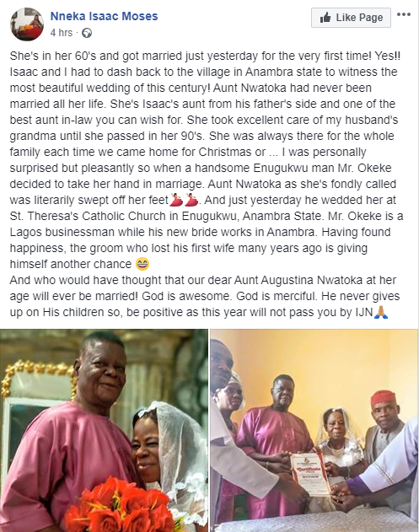This screenshot has height=532, width=419.
Task: Click the second dancing woman emoji
Action: click(191, 200)
